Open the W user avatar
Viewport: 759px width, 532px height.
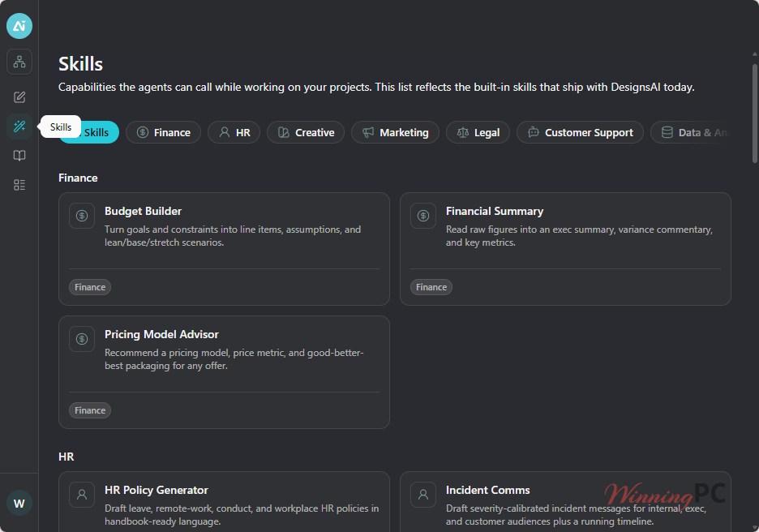19,503
